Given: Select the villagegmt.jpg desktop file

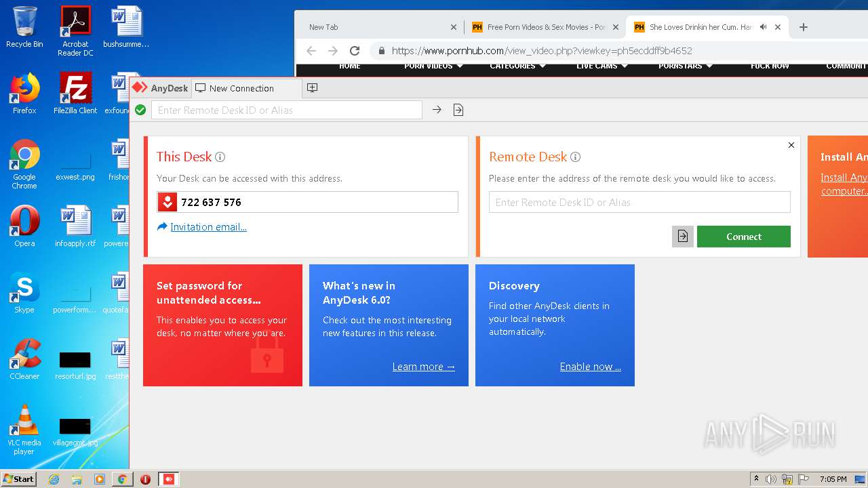Looking at the screenshot, I should [75, 431].
